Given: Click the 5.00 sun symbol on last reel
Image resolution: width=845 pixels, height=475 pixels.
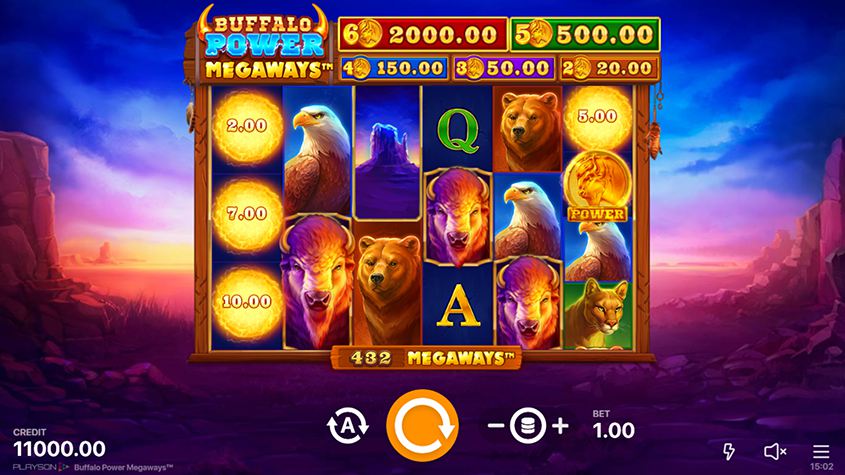Looking at the screenshot, I should click(597, 116).
